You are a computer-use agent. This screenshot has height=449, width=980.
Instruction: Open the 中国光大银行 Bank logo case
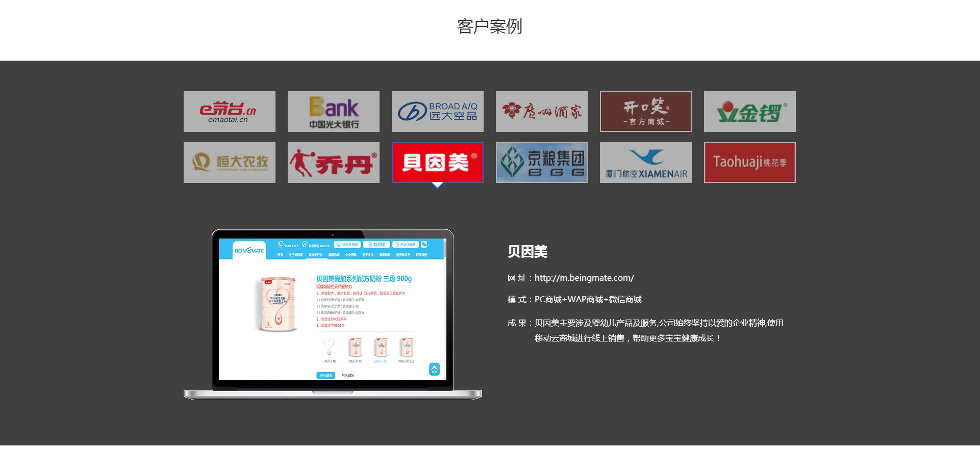[x=334, y=112]
